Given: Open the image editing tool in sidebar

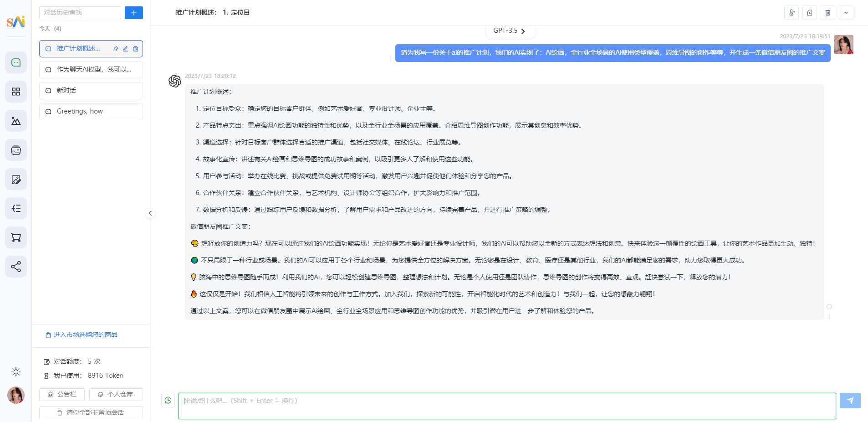Looking at the screenshot, I should [16, 179].
